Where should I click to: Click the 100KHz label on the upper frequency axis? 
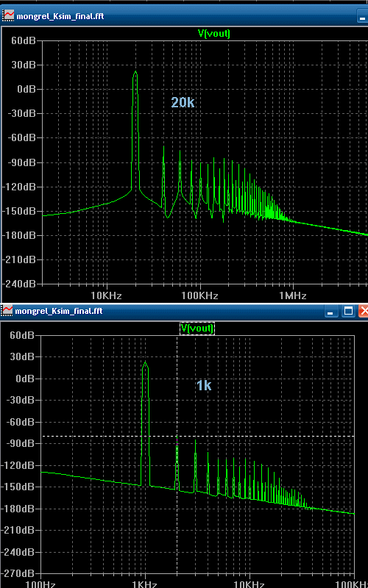pyautogui.click(x=199, y=296)
